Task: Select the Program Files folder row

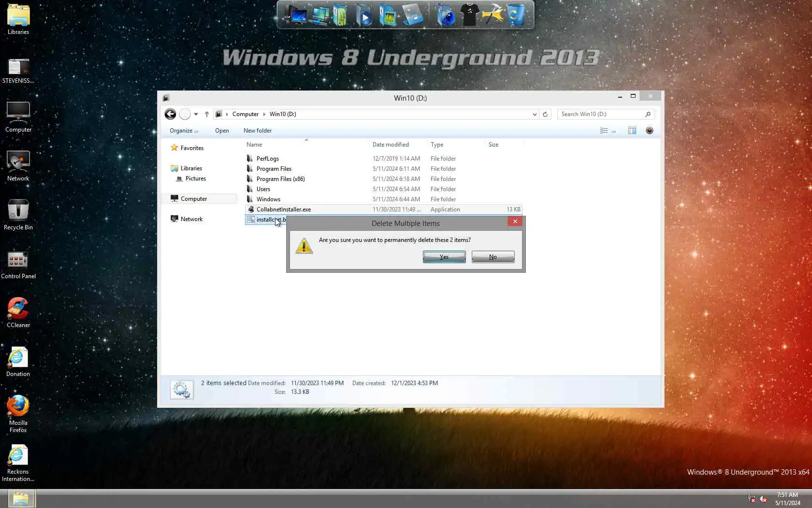Action: tap(383, 169)
